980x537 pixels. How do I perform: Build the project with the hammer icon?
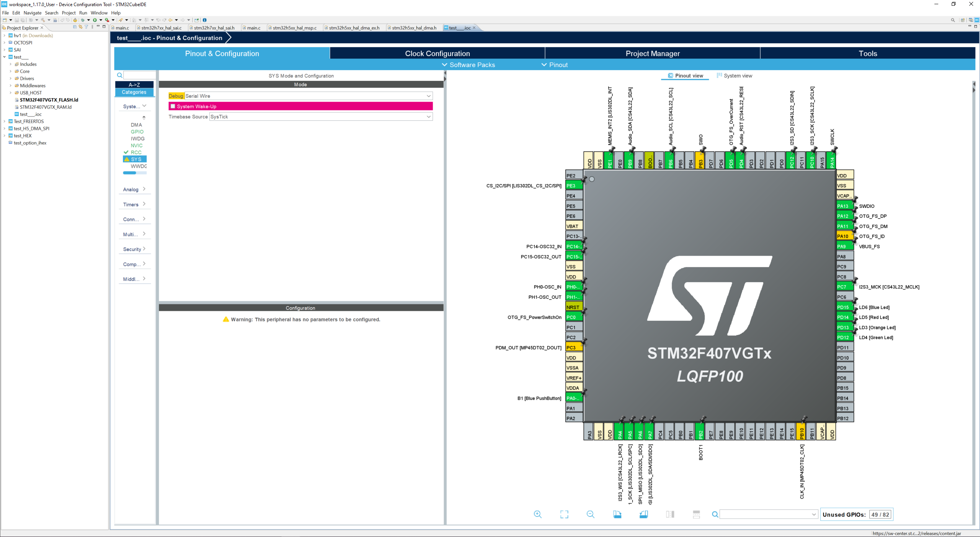pos(43,20)
